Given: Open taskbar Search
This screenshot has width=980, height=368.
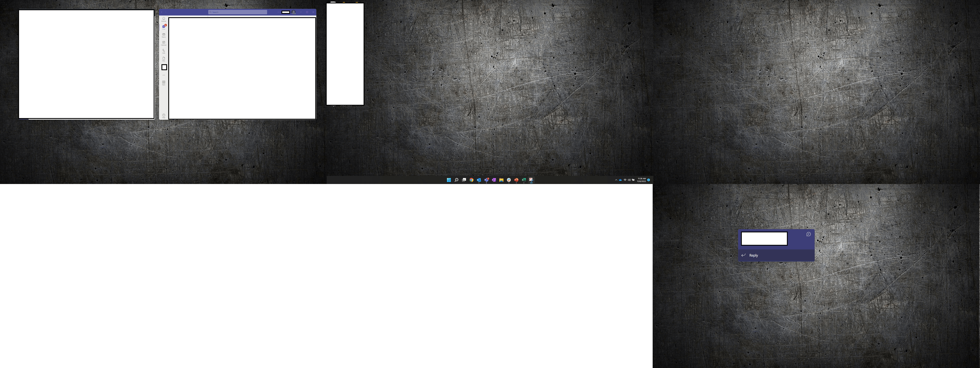Looking at the screenshot, I should point(456,180).
